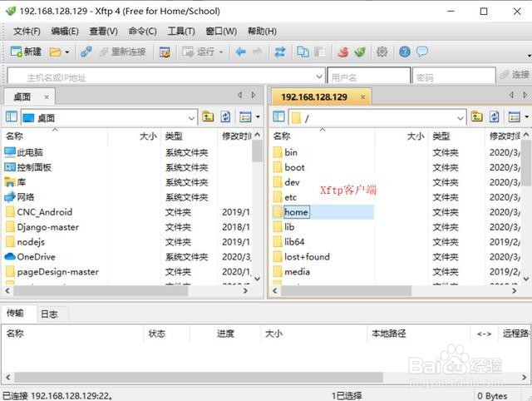The height and width of the screenshot is (401, 532).
Task: Select the local Django-master folder
Action: [x=48, y=227]
